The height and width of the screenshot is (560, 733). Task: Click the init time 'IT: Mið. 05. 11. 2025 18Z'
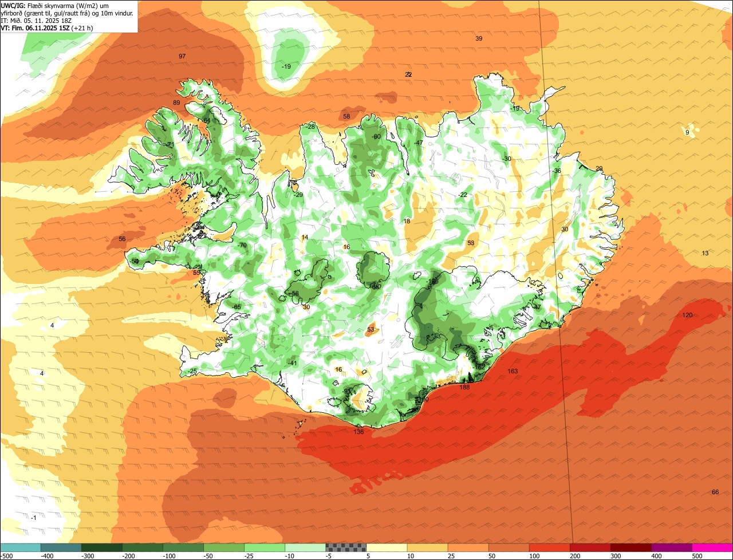(x=36, y=20)
